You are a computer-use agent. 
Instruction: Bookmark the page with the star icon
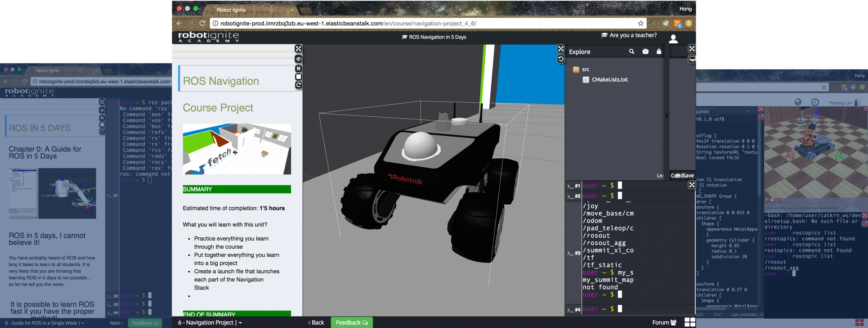tap(640, 23)
